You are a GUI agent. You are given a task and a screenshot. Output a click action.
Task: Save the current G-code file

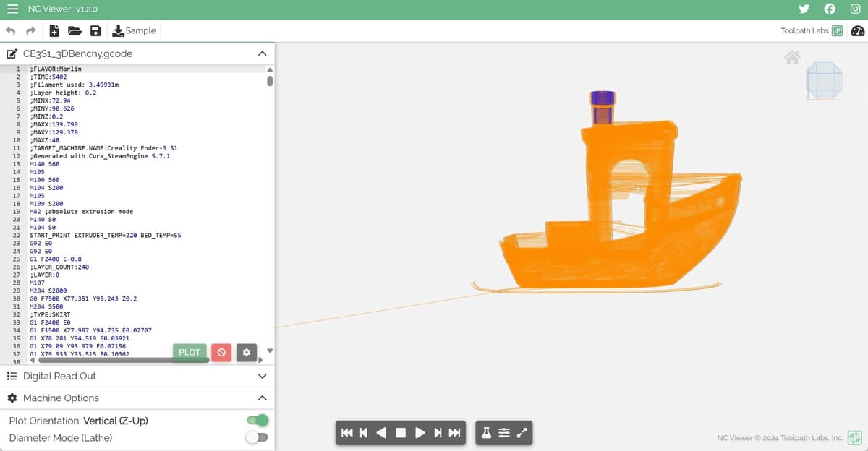click(x=95, y=30)
